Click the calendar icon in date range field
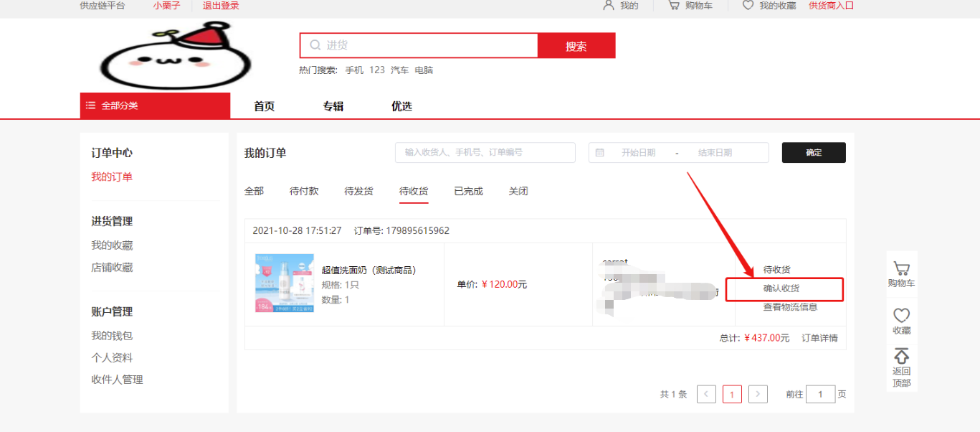Image resolution: width=980 pixels, height=432 pixels. (600, 153)
